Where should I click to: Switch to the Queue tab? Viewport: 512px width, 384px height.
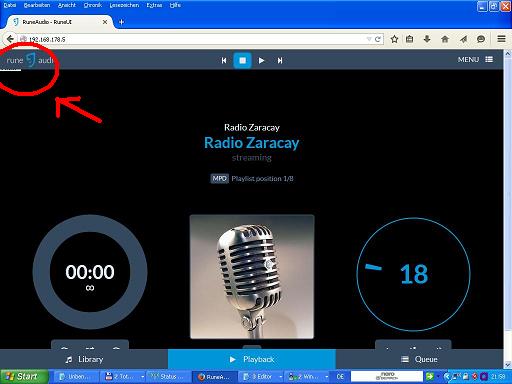(x=419, y=359)
